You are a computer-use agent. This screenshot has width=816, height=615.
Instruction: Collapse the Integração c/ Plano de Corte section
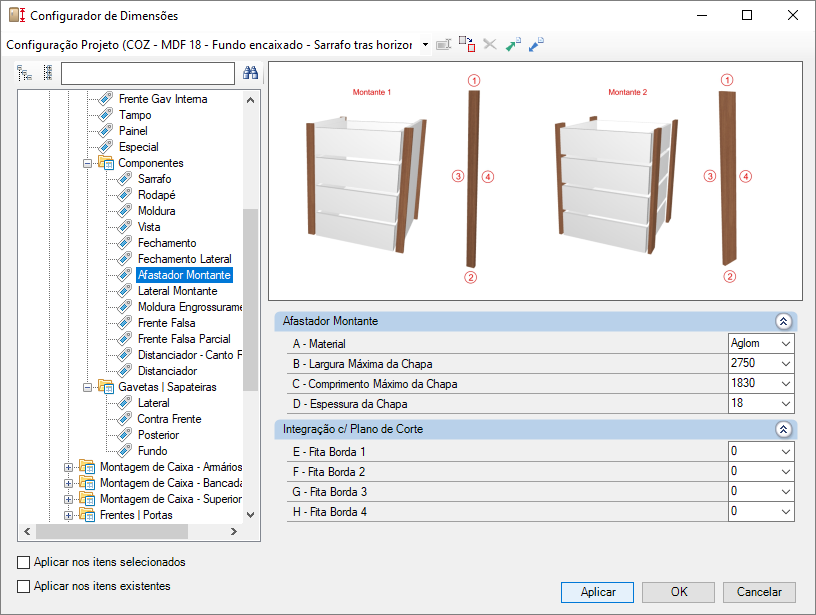(783, 429)
